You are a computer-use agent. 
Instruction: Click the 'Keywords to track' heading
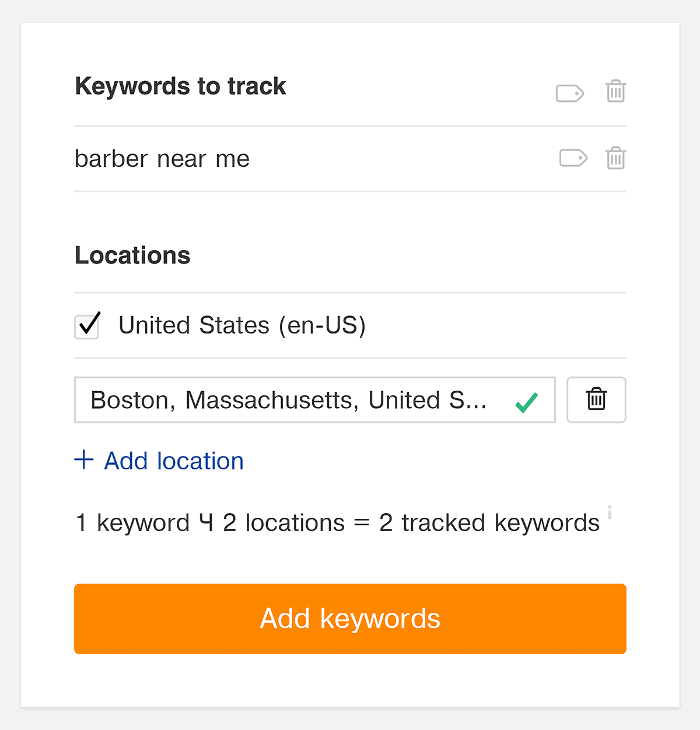coord(180,86)
